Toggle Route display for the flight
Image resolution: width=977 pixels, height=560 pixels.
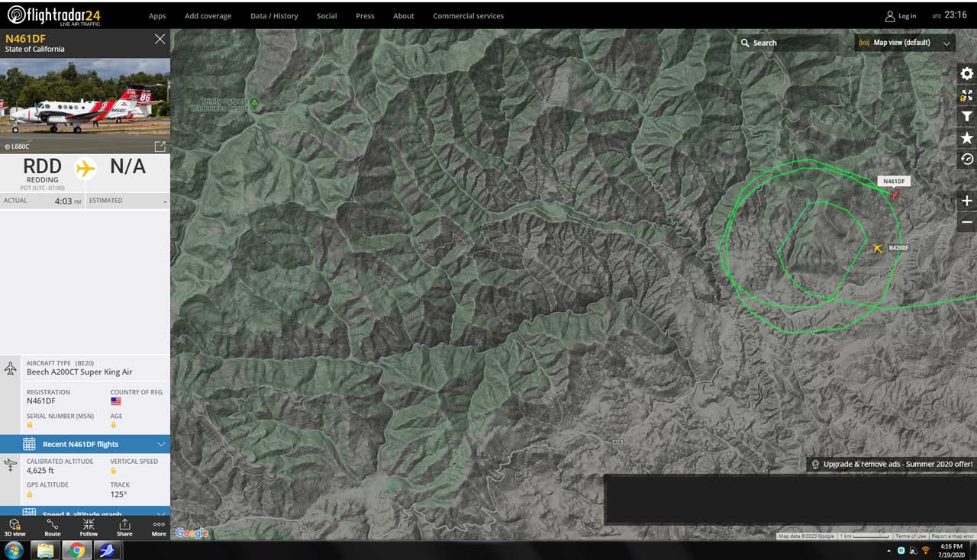(52, 527)
